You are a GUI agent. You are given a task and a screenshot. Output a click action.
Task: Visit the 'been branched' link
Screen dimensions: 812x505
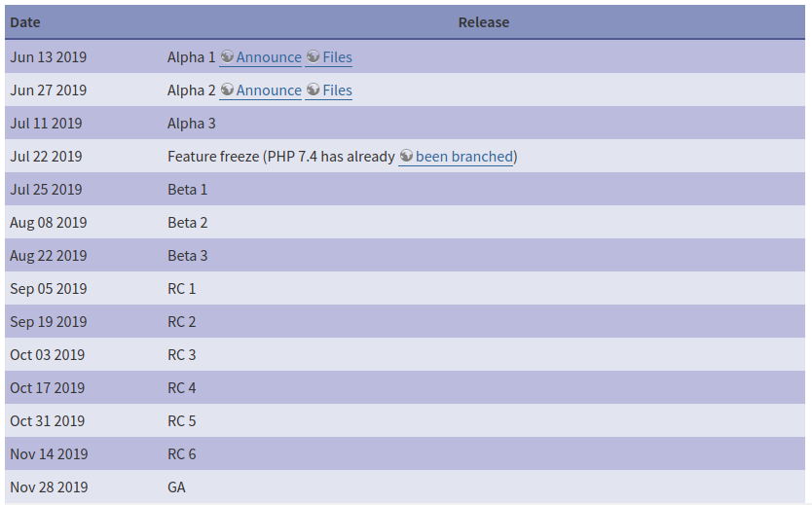point(463,157)
